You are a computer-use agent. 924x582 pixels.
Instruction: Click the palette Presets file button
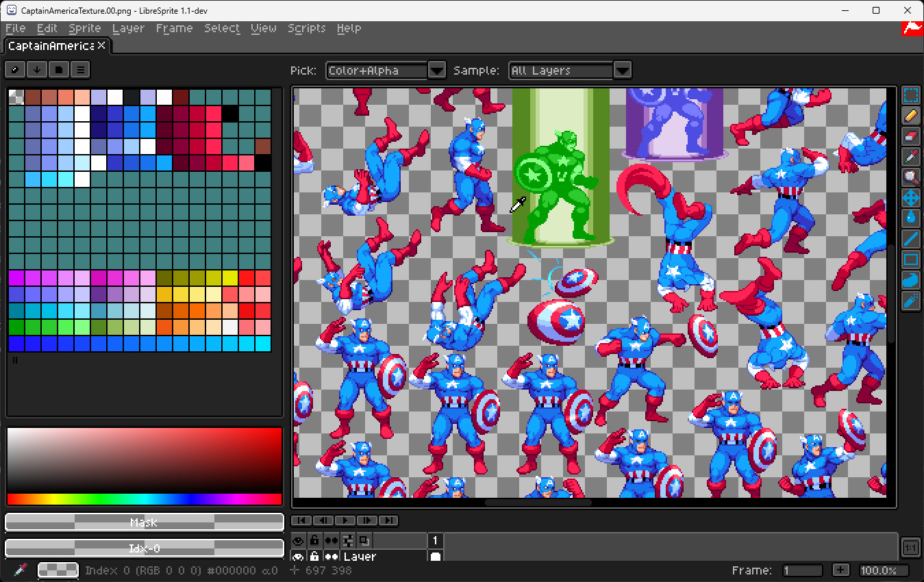(59, 69)
